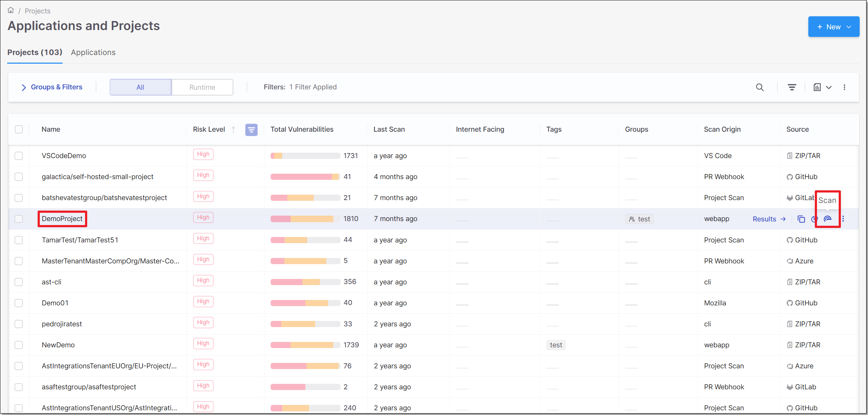Click ZIP/TAR icon in ast-cli row
Screen dimensions: 868x415
(x=790, y=282)
